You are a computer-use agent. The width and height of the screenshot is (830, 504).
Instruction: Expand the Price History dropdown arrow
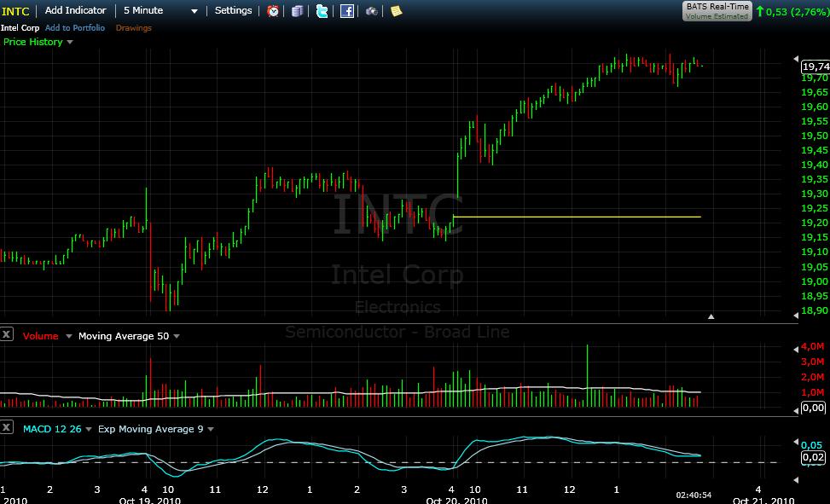70,42
